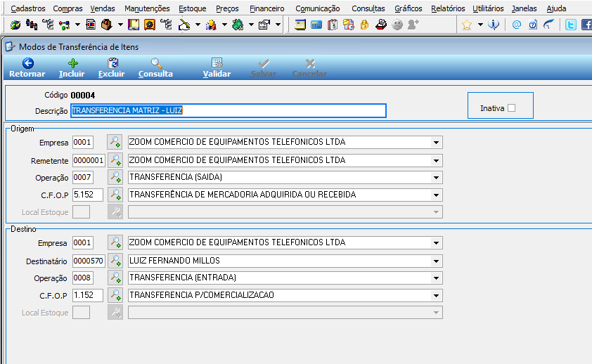Open the TRANSFERENCIA (ENTRADA) dropdown
This screenshot has width=592, height=364.
436,278
